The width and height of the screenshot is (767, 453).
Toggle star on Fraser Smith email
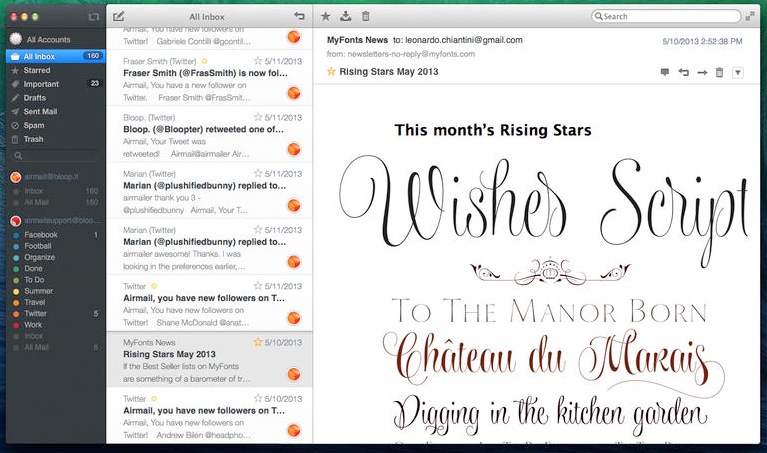[x=258, y=61]
